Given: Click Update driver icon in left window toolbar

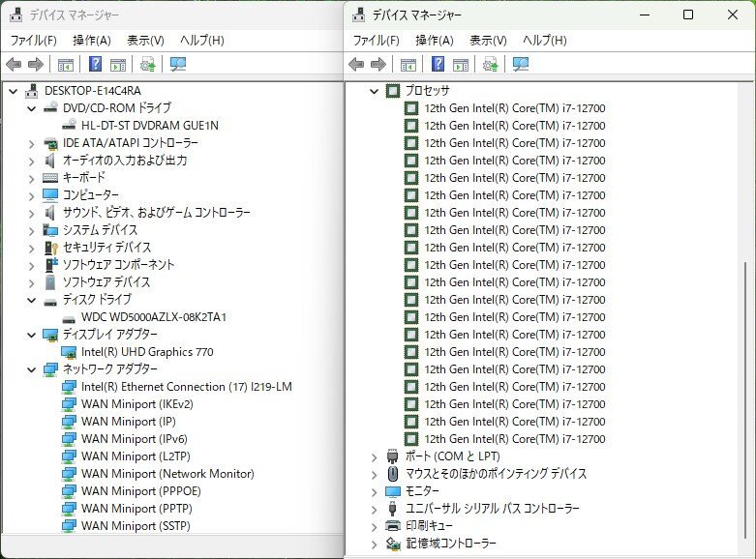Looking at the screenshot, I should click(147, 64).
